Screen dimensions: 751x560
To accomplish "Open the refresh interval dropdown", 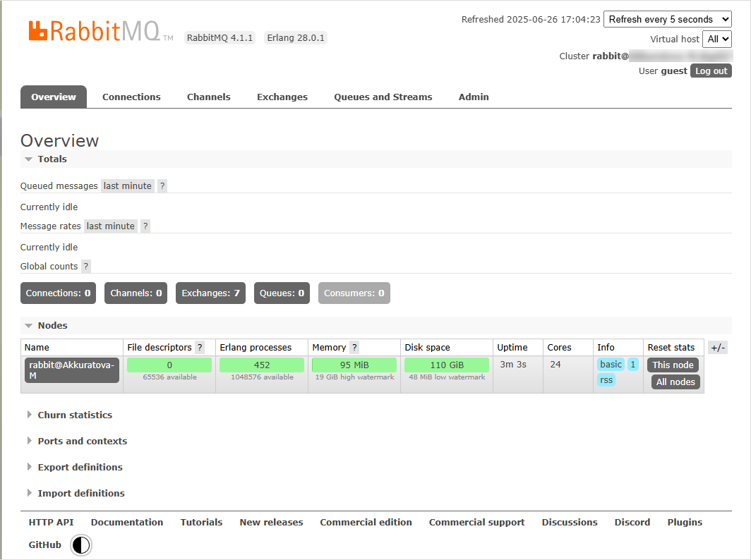I will 667,20.
